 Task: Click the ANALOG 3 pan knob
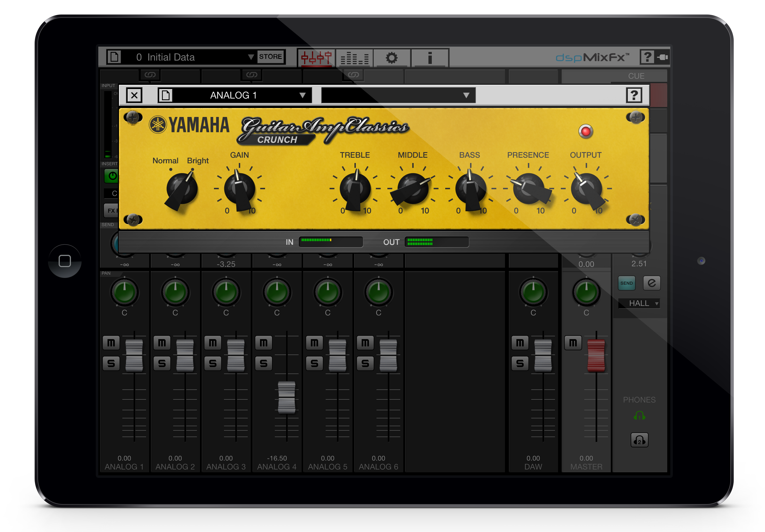[x=226, y=292]
